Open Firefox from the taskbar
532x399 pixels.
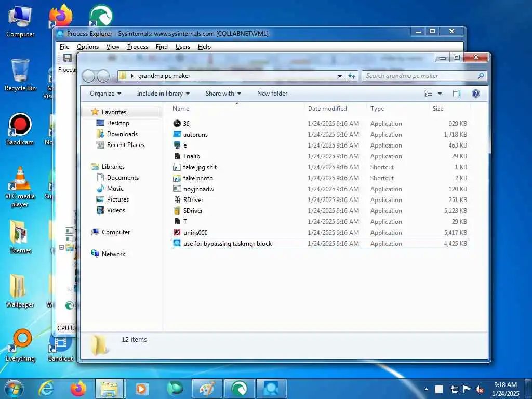coord(78,389)
